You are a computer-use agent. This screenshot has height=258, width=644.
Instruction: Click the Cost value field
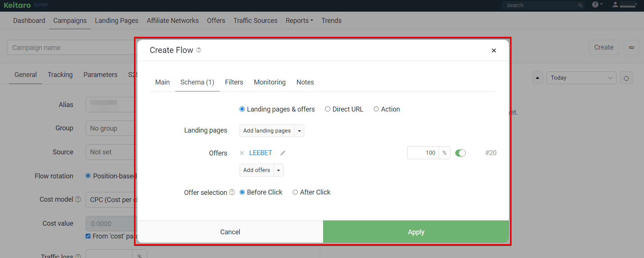111,224
